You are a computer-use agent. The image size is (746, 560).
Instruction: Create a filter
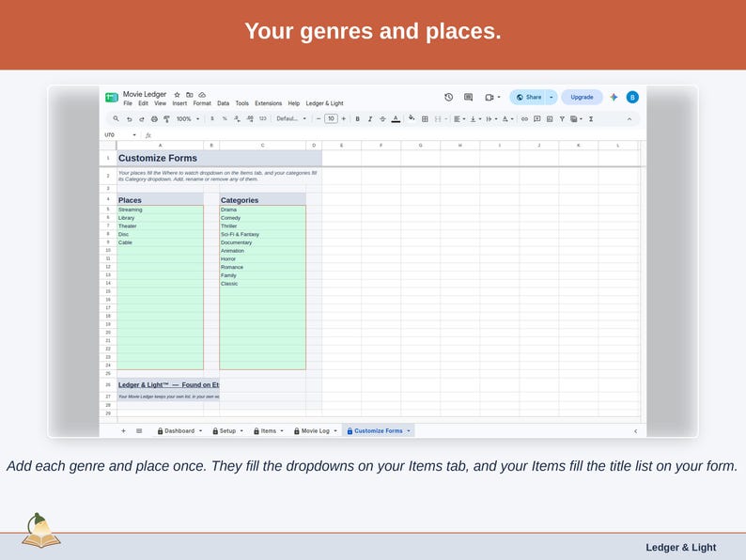point(562,119)
